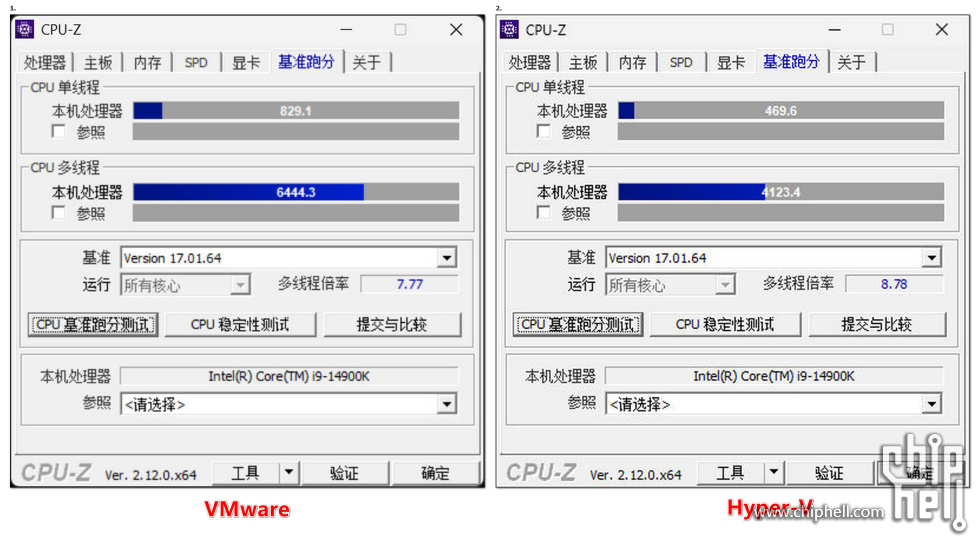Close the Hyper-V CPU-Z window
The image size is (980, 547).
pos(942,29)
